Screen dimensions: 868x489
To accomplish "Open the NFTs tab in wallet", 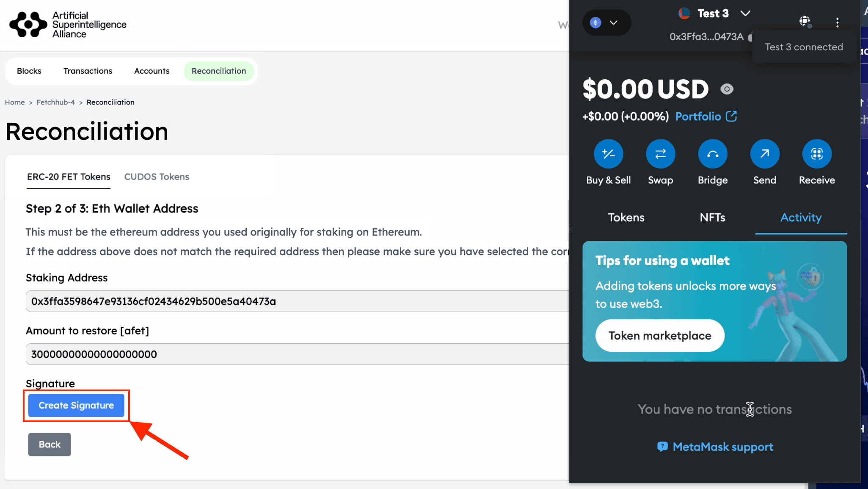I will coord(712,218).
